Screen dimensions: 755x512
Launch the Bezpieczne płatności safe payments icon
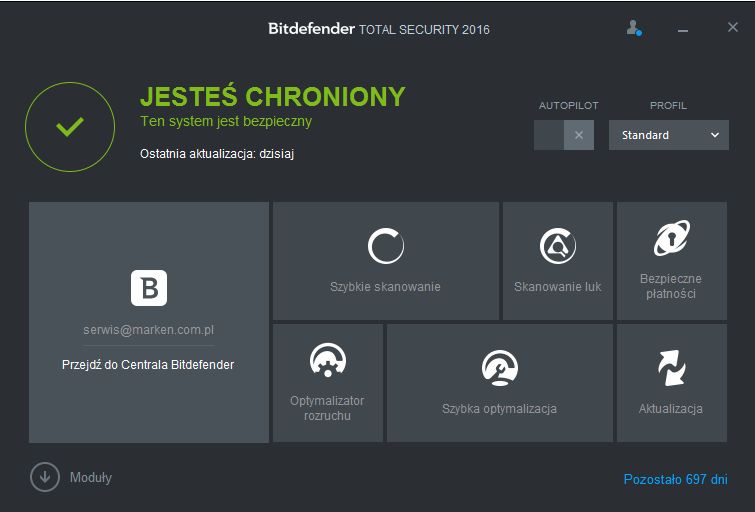coord(672,238)
